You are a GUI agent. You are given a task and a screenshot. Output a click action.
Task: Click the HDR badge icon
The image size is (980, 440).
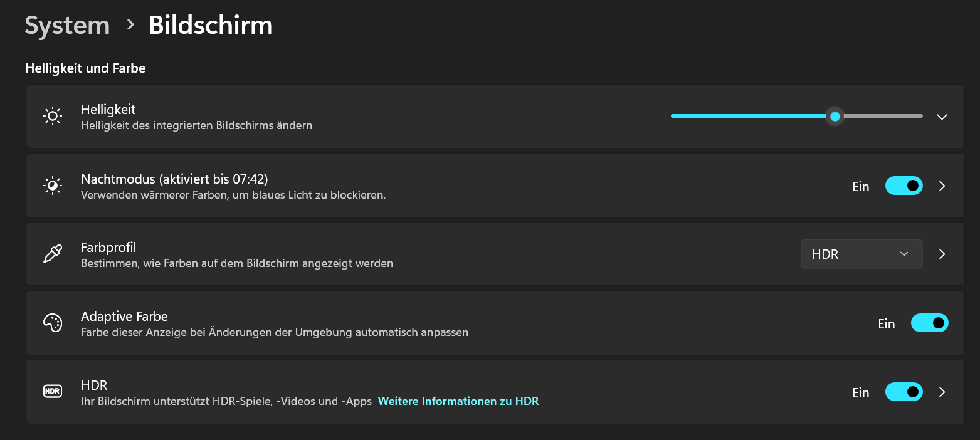coord(53,392)
